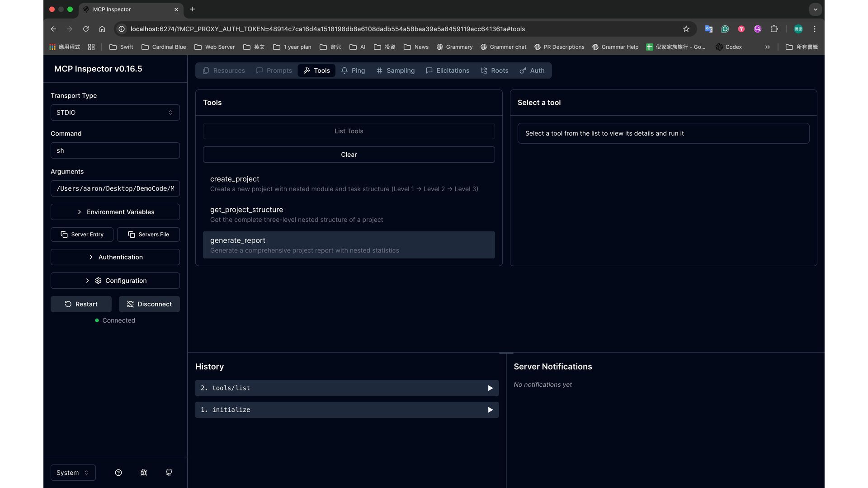Expand the initialize history entry
The height and width of the screenshot is (488, 868).
[x=347, y=410]
